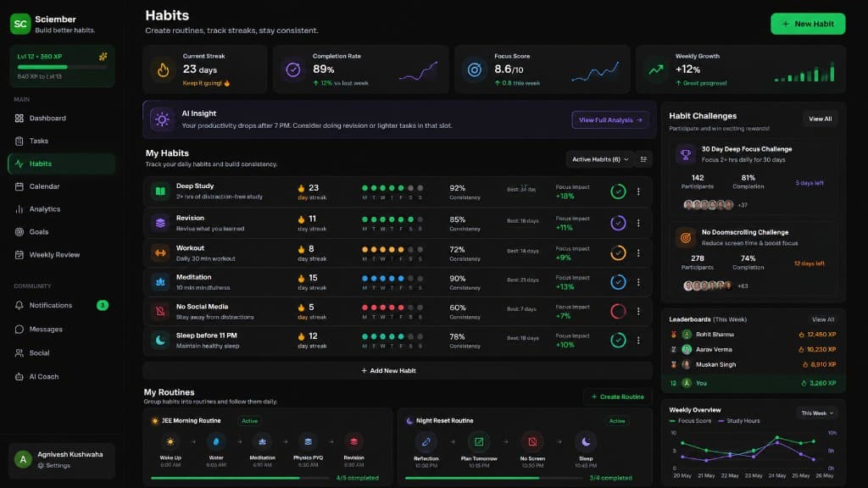This screenshot has height=488, width=868.
Task: Toggle Sleep before 11 PM completion circle
Action: pos(618,341)
